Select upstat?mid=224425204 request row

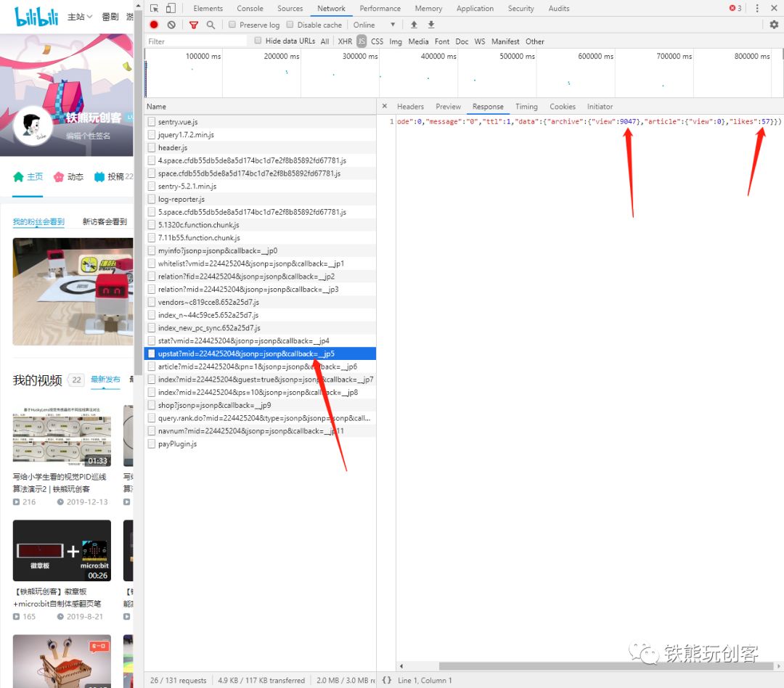260,354
